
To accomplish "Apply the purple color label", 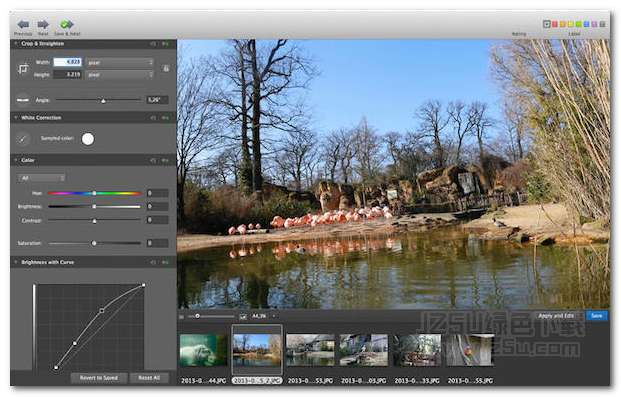I will 594,24.
